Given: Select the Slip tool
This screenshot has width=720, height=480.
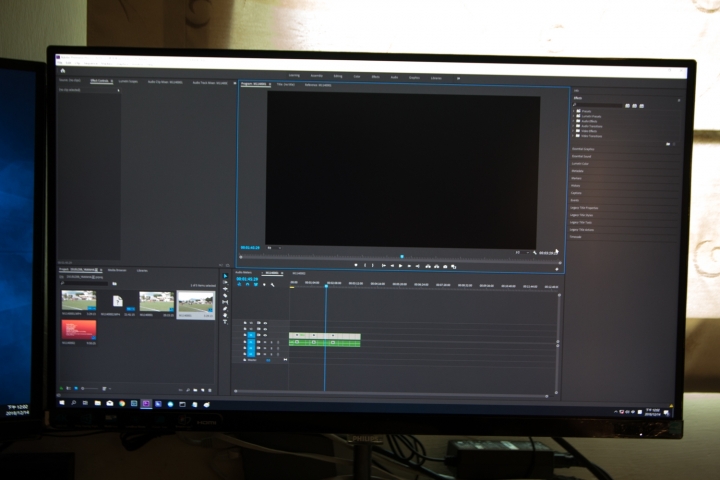Looking at the screenshot, I should coord(225,302).
